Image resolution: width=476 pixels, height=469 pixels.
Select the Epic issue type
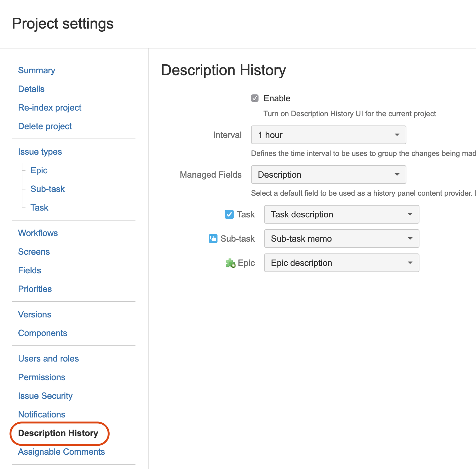click(x=39, y=170)
